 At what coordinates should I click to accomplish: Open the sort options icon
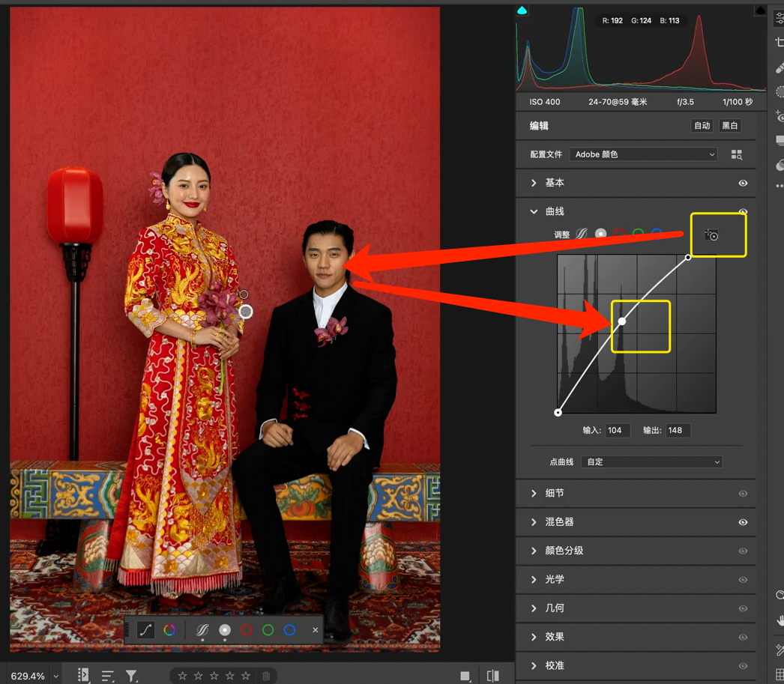tap(107, 676)
